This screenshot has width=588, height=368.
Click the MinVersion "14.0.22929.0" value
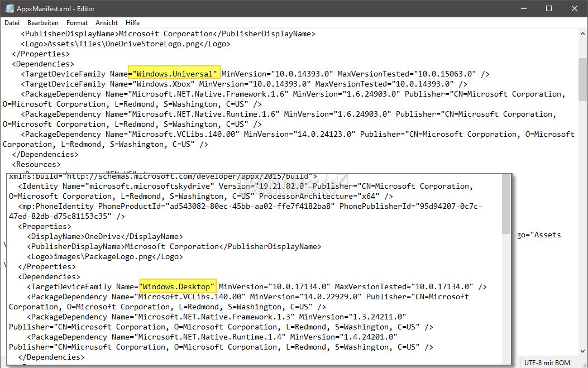[x=331, y=297]
